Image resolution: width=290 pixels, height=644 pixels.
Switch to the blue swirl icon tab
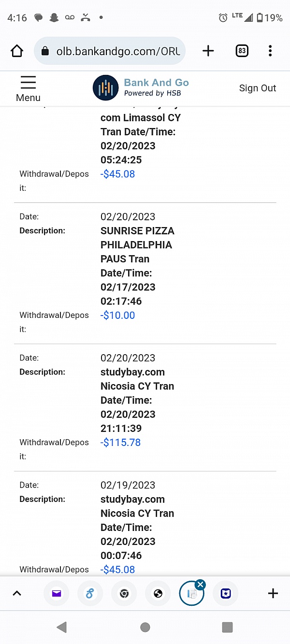click(90, 593)
